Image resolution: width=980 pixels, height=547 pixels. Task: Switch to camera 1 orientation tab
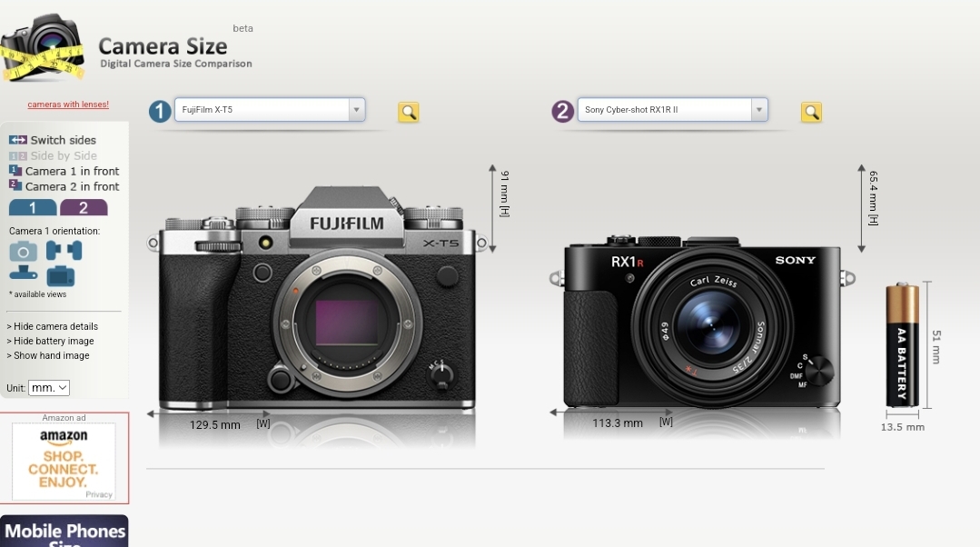33,207
